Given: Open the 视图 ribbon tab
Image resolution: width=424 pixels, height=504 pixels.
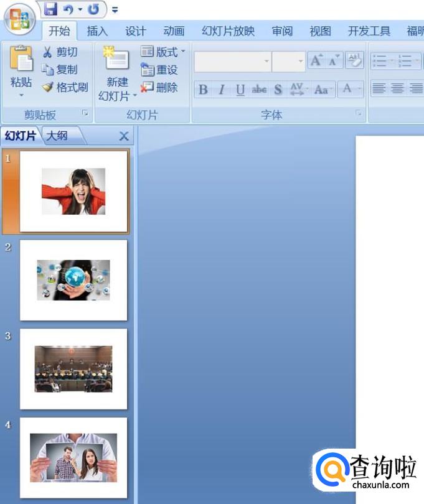Looking at the screenshot, I should pyautogui.click(x=321, y=31).
